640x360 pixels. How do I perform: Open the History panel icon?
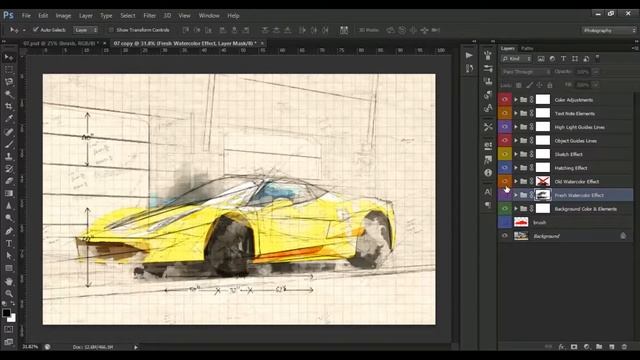pyautogui.click(x=469, y=68)
